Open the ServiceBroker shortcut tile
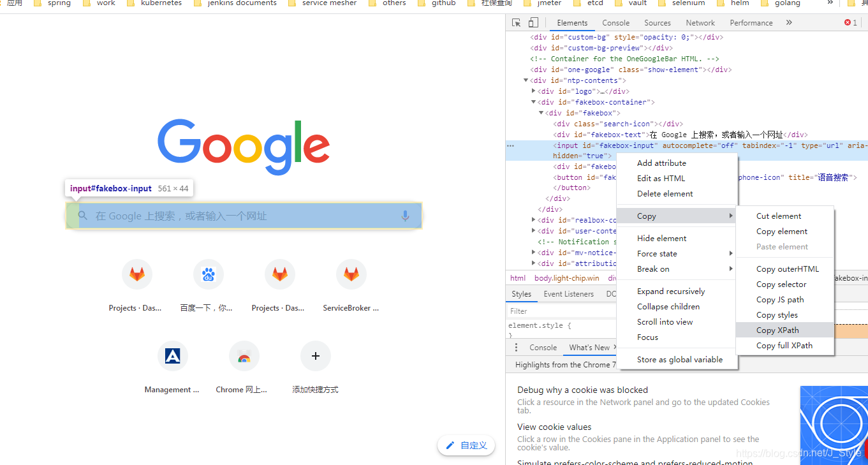Viewport: 868px width, 465px height. [351, 274]
